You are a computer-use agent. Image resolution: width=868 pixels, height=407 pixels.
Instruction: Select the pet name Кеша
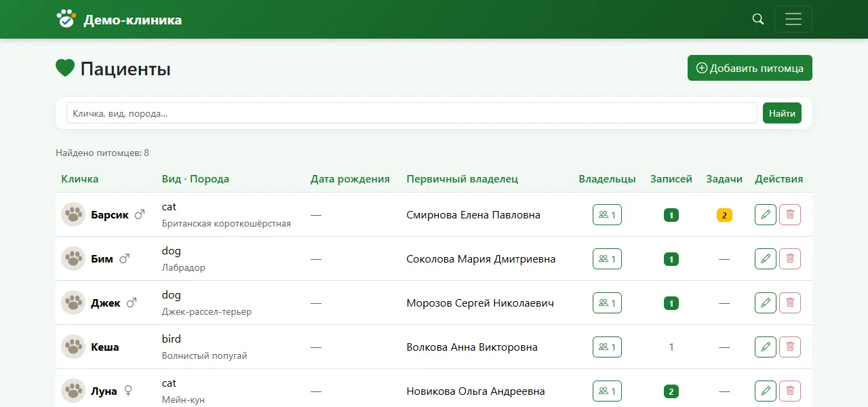click(x=105, y=347)
